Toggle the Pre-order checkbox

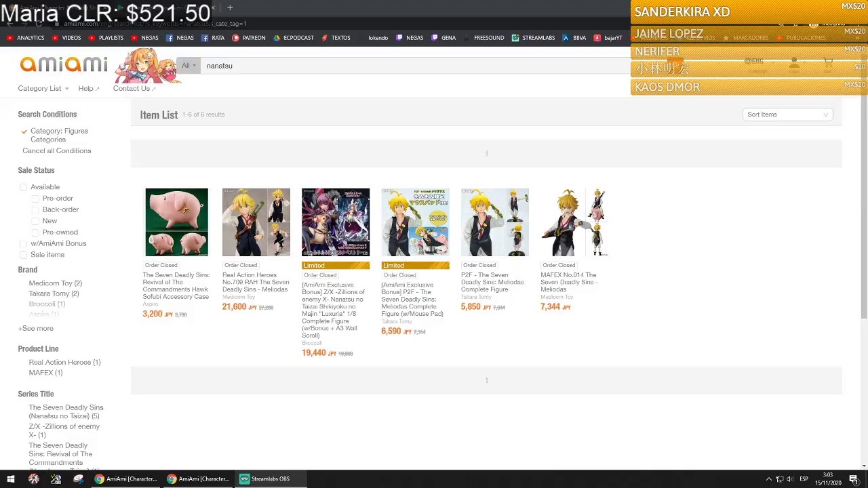pos(35,199)
